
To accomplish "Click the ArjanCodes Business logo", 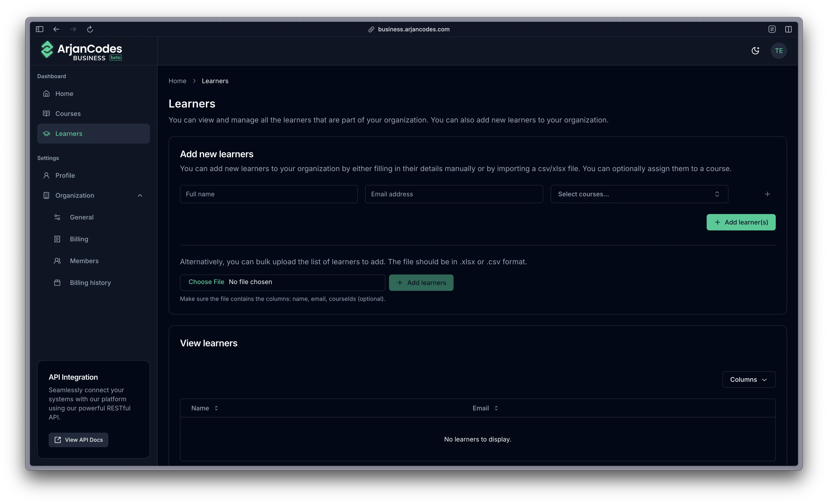I will coord(81,50).
